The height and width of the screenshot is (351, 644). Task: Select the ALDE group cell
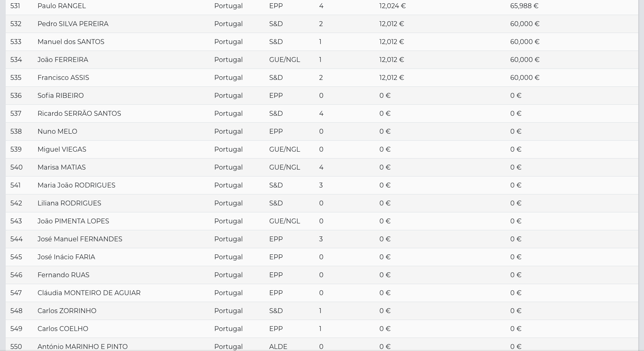click(278, 347)
